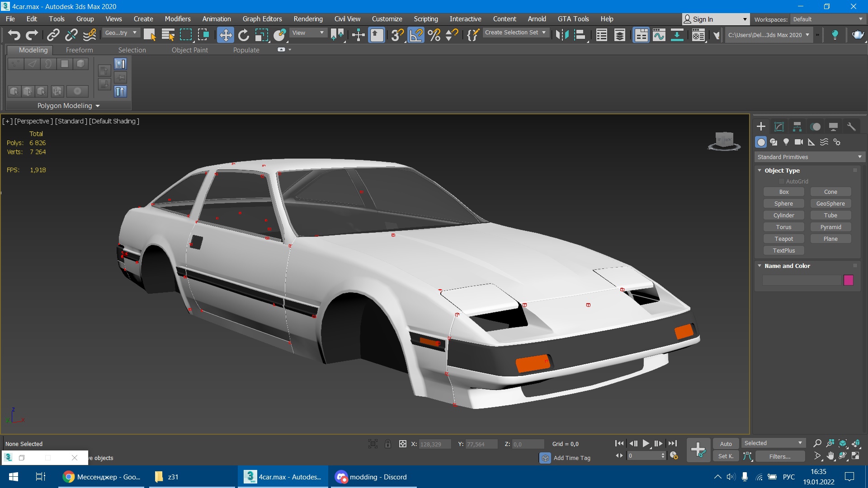
Task: Click the pink object color swatch
Action: click(x=849, y=280)
